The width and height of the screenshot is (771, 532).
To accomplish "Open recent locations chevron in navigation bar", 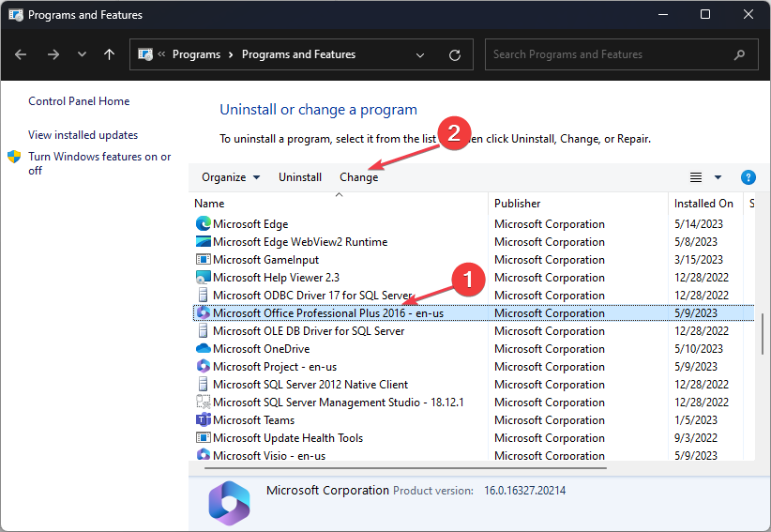I will coord(82,54).
